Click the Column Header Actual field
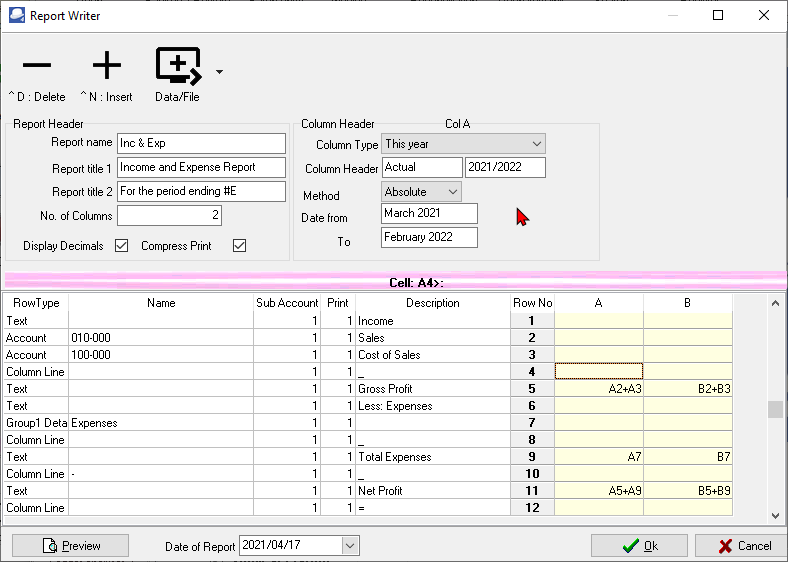Image resolution: width=788 pixels, height=562 pixels. click(x=422, y=167)
